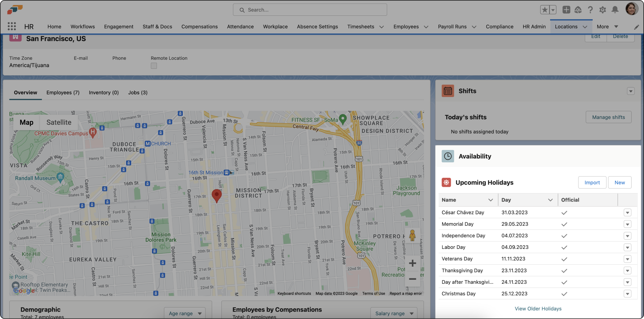Click the favorites star icon
The height and width of the screenshot is (319, 644).
point(545,10)
